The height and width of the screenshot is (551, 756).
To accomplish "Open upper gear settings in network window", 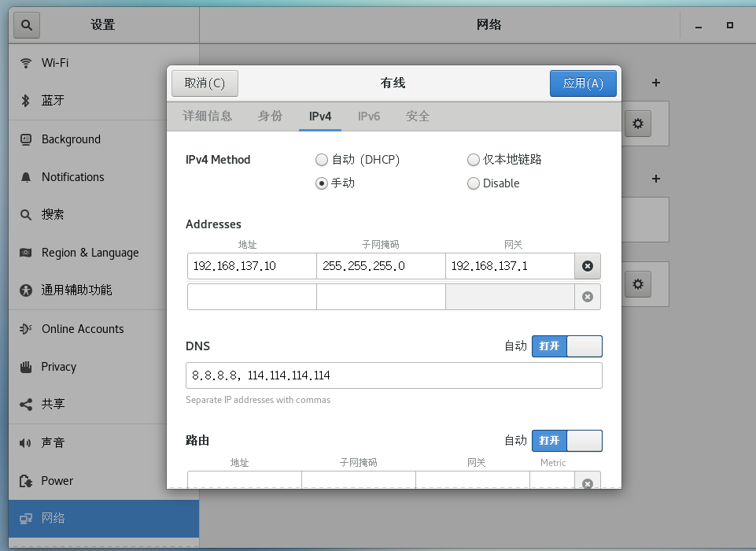I will coord(638,124).
